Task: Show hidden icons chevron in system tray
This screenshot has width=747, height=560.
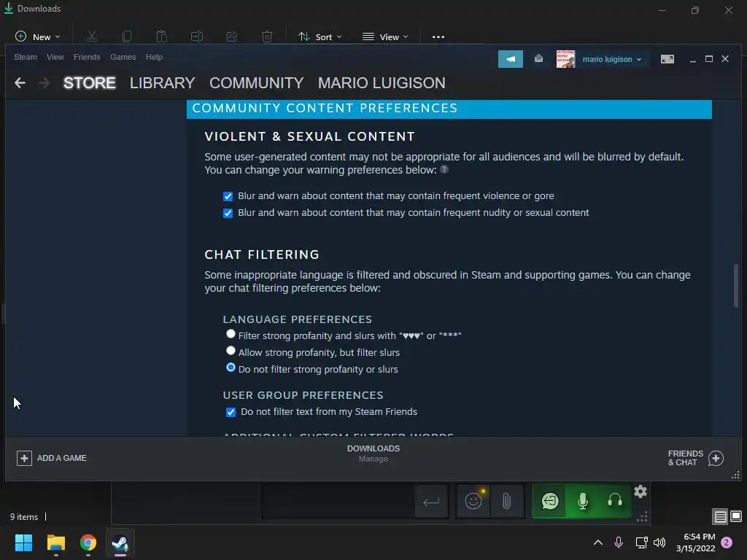Action: click(x=598, y=542)
